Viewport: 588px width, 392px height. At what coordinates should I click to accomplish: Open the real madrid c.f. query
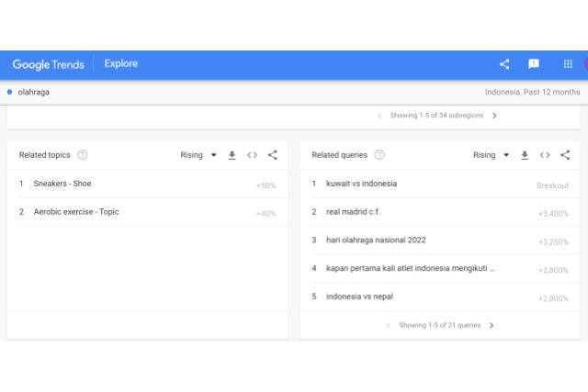point(440,212)
